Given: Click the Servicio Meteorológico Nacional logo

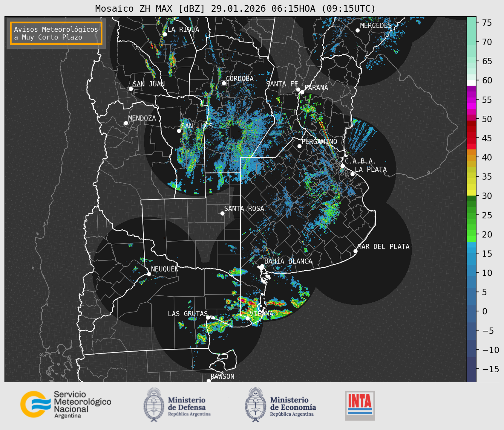Looking at the screenshot, I should (66, 404).
